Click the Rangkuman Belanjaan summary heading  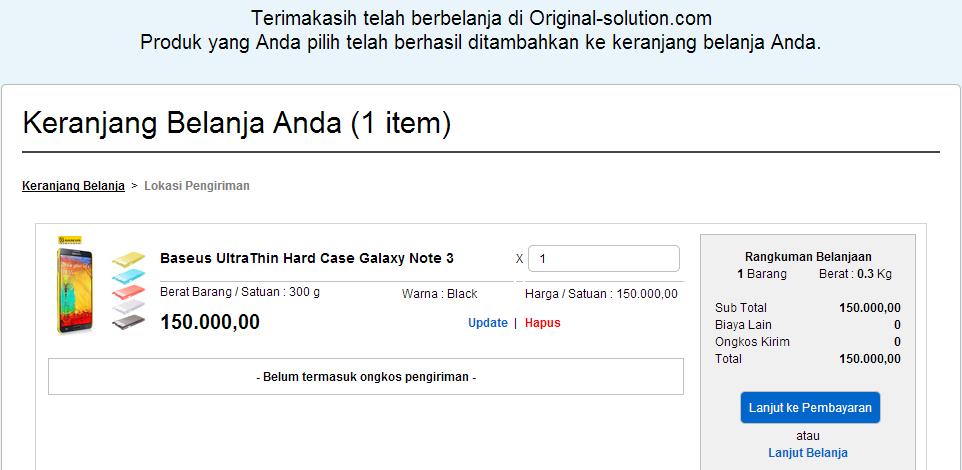808,257
